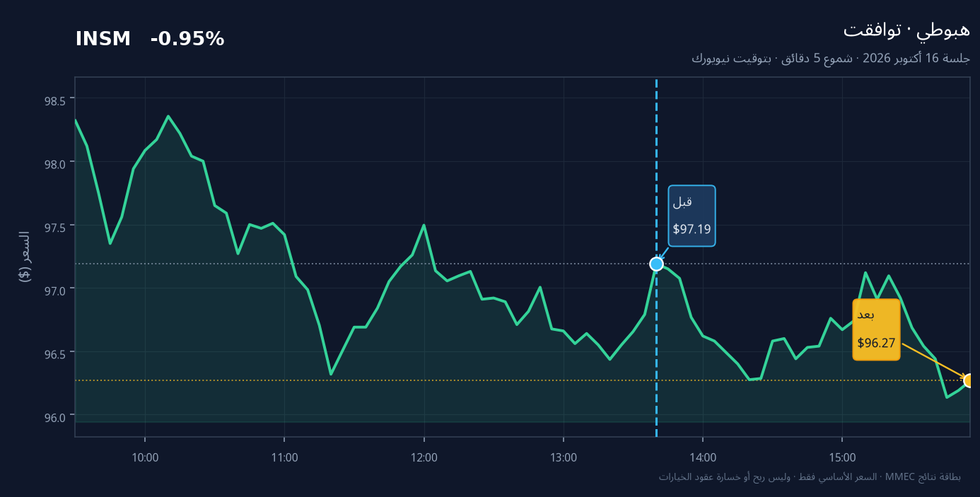980x497 pixels.
Task: Click the "96.5" price axis tick label
Action: [x=54, y=353]
